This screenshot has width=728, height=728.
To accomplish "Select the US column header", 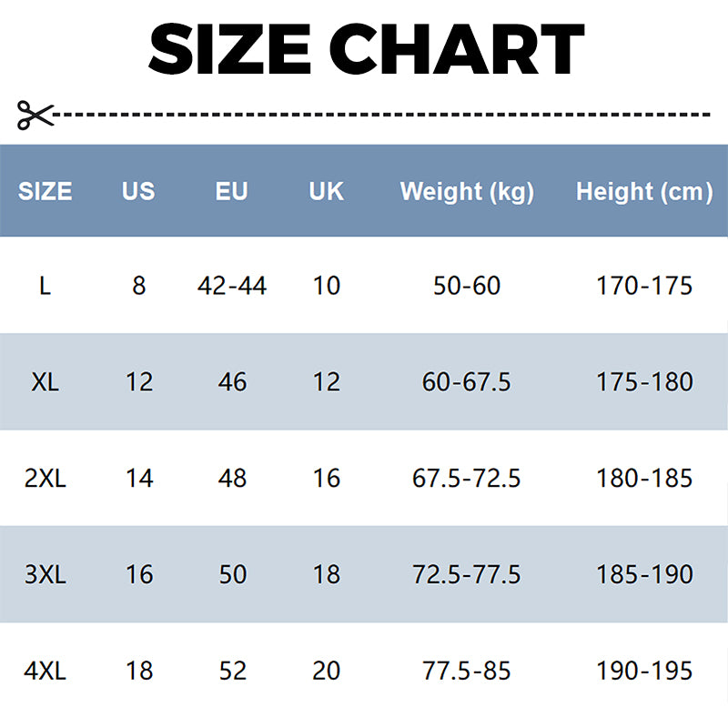I will click(138, 191).
